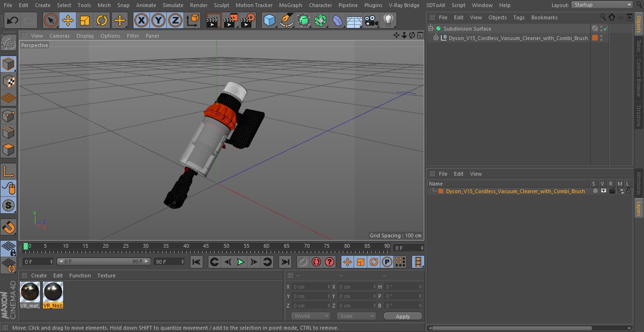Click the H rotation input field
The width and height of the screenshot is (644, 332).
coord(404,287)
